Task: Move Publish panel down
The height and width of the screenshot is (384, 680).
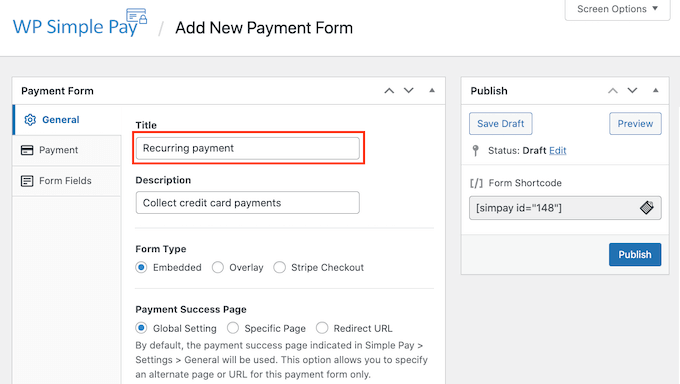Action: click(632, 91)
